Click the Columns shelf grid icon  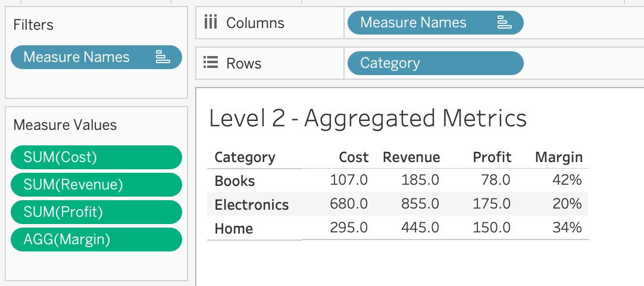210,23
